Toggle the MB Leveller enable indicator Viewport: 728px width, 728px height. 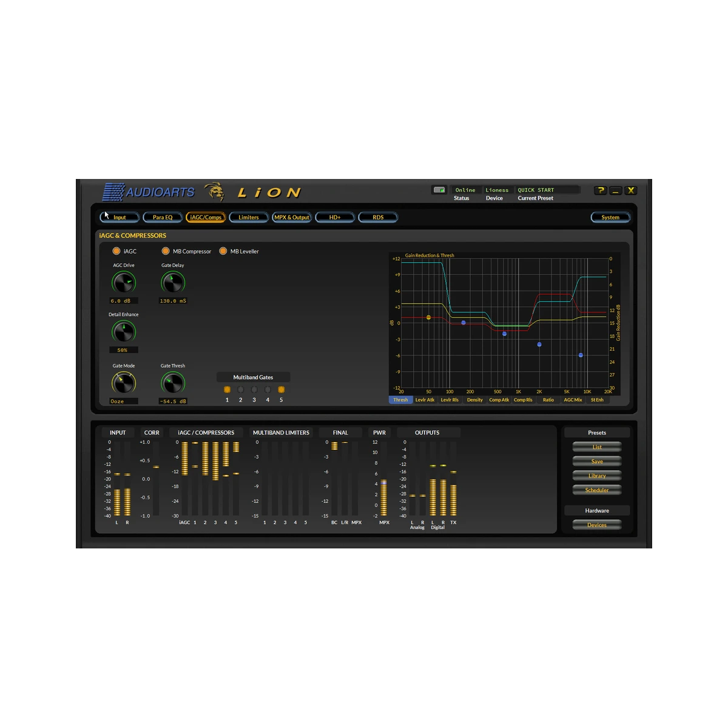[x=223, y=251]
